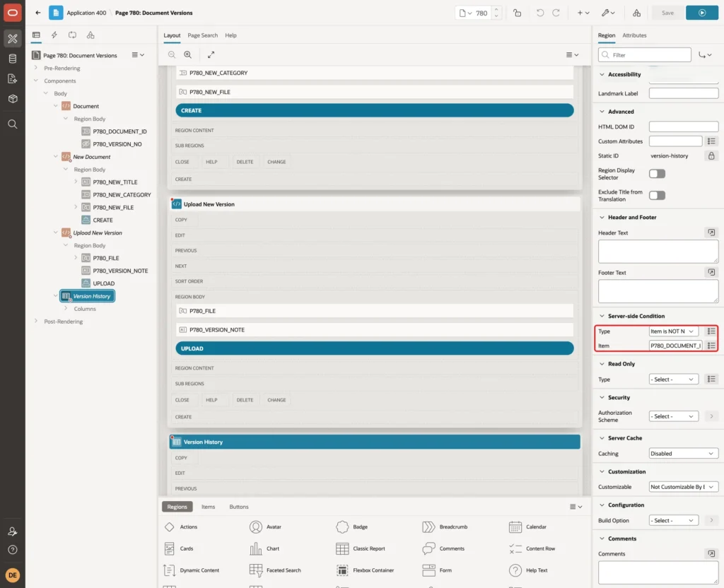Click the Landmark Label input field
This screenshot has width=724, height=588.
pyautogui.click(x=684, y=93)
